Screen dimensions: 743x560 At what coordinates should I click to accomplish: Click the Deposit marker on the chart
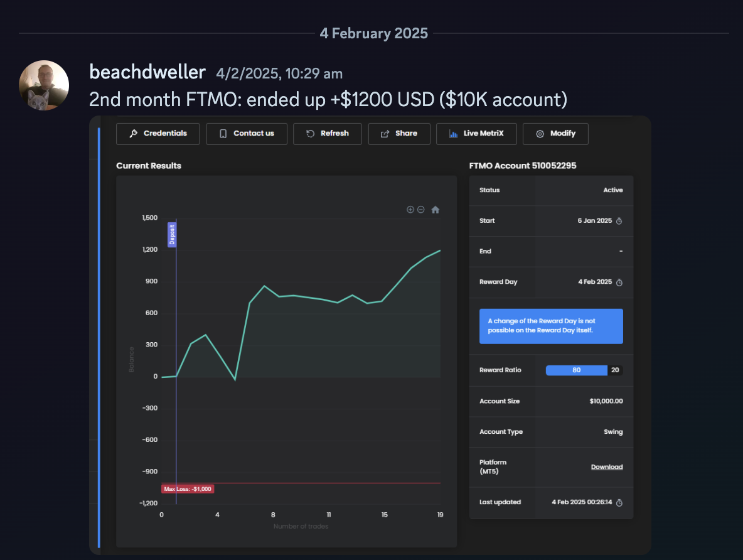click(172, 235)
